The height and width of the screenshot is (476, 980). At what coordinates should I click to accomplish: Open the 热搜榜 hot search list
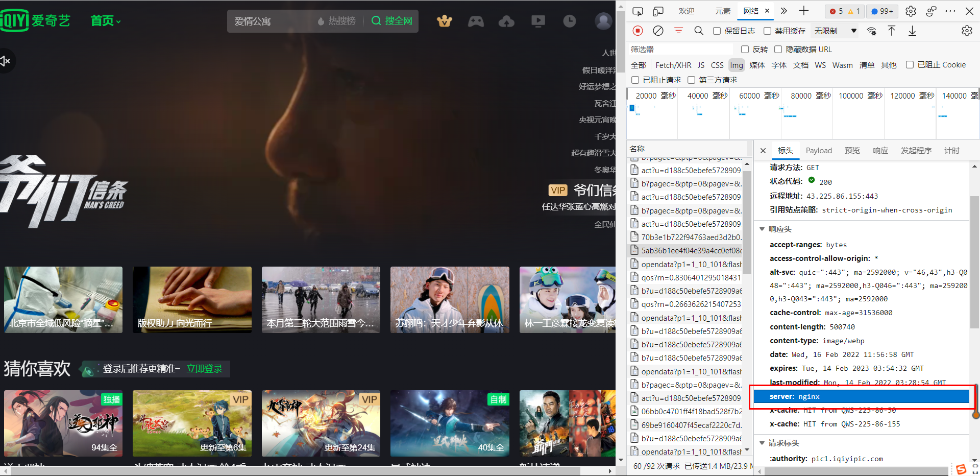pyautogui.click(x=336, y=21)
